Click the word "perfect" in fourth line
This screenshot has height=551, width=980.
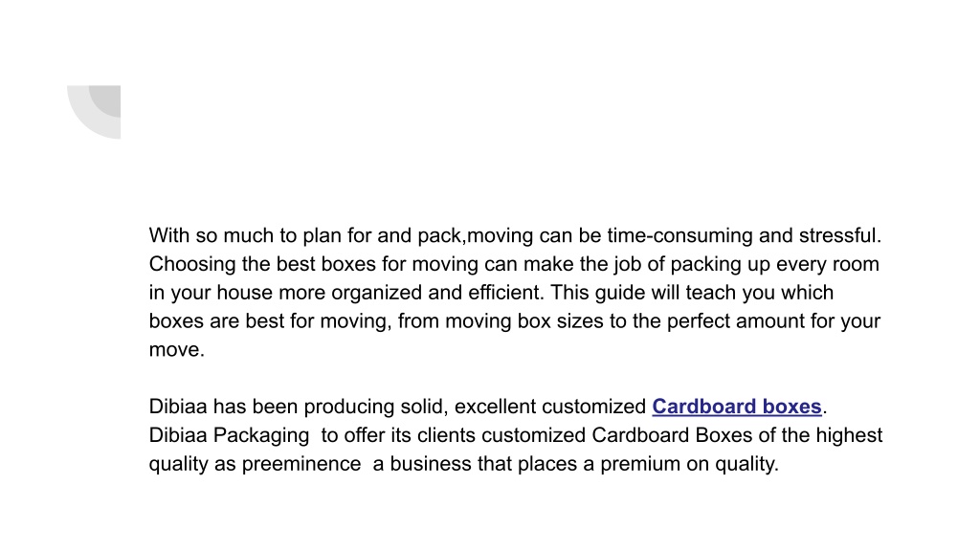[698, 321]
